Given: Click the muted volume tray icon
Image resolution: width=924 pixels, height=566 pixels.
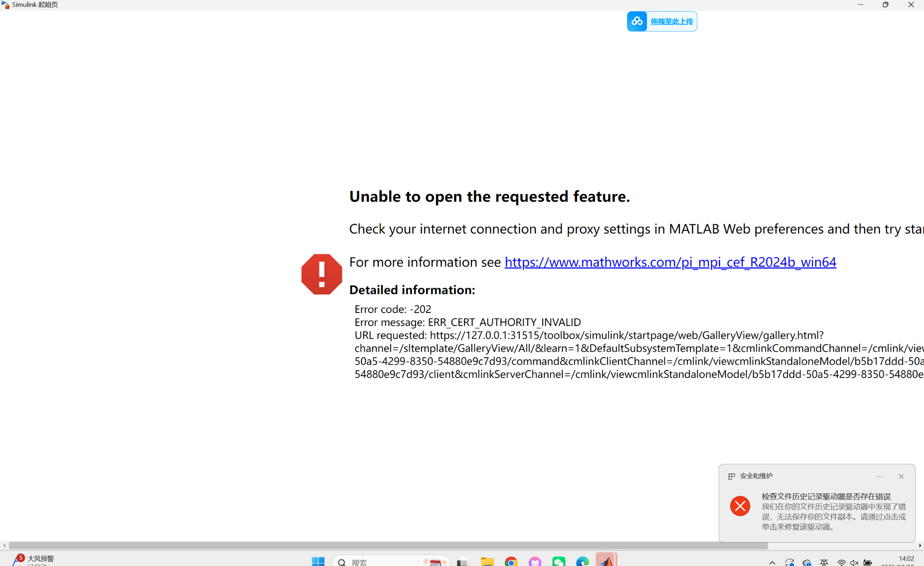Looking at the screenshot, I should tap(854, 562).
